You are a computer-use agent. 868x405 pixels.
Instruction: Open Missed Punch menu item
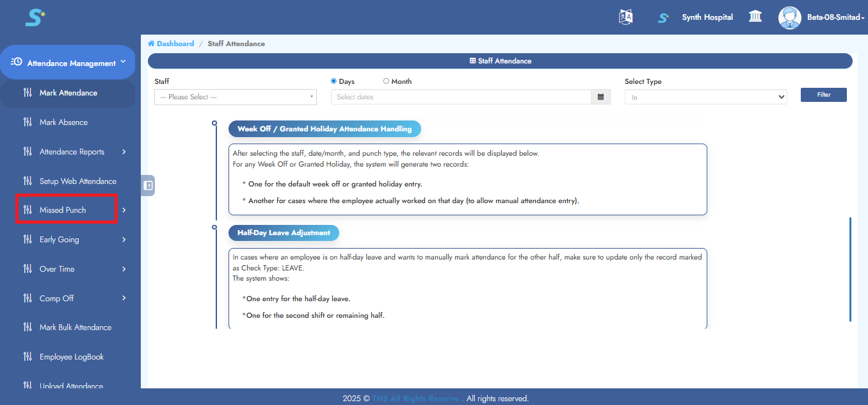(x=63, y=210)
